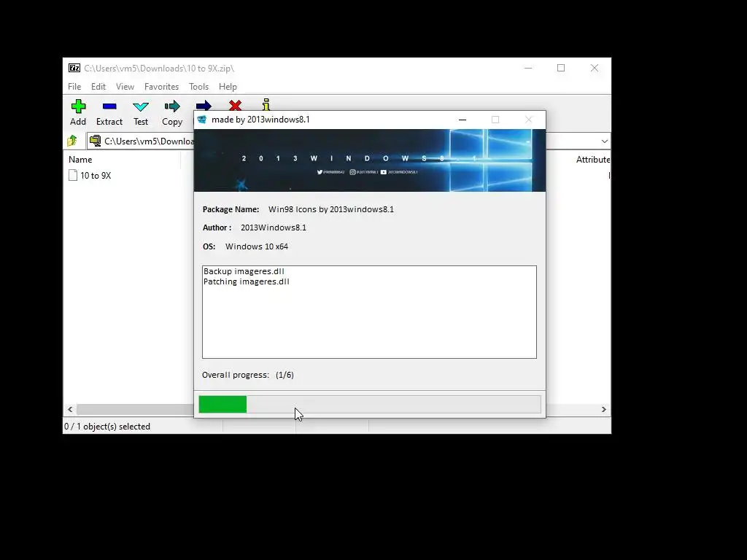Click the red X Delete toolbar icon
The height and width of the screenshot is (560, 747).
235,105
